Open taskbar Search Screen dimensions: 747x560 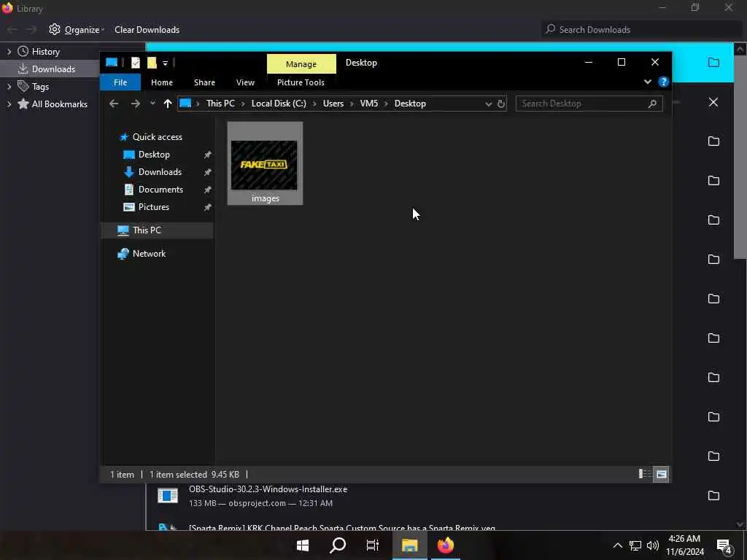338,545
